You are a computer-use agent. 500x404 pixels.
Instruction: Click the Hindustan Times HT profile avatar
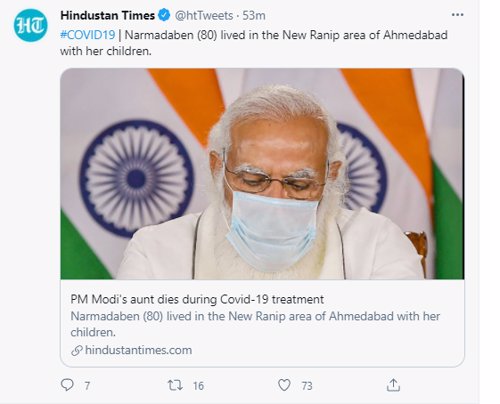coord(31,25)
